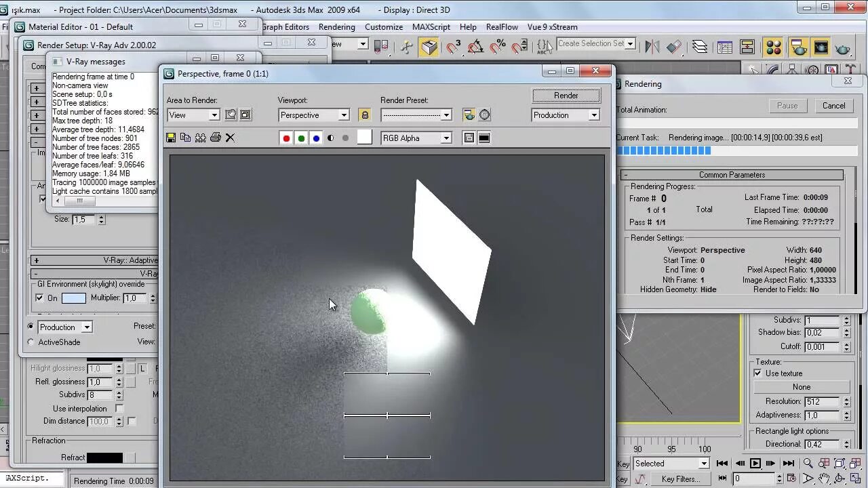Open Curve Editor icon in main toolbar

(x=725, y=47)
